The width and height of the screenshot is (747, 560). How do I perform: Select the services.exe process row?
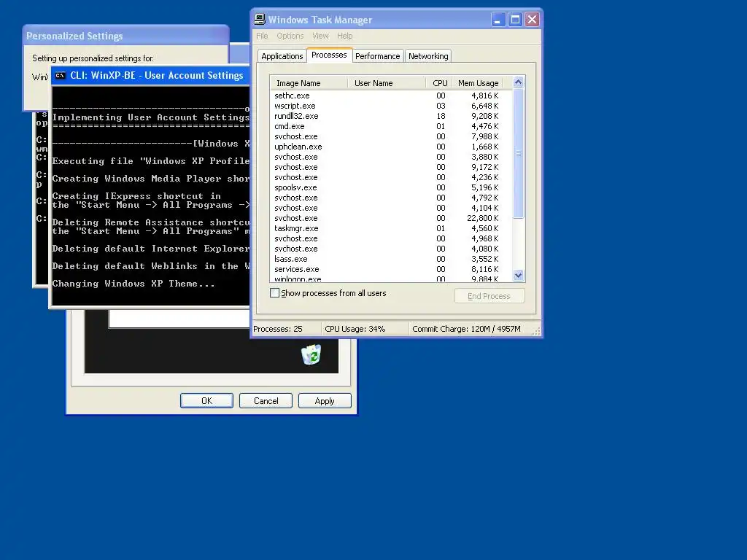(x=391, y=269)
